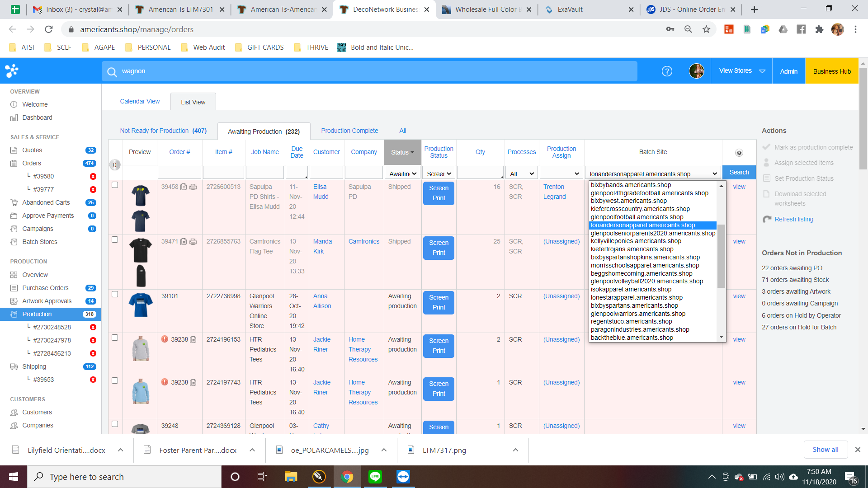Remove order #39580 with red X
This screenshot has width=868, height=488.
point(93,176)
